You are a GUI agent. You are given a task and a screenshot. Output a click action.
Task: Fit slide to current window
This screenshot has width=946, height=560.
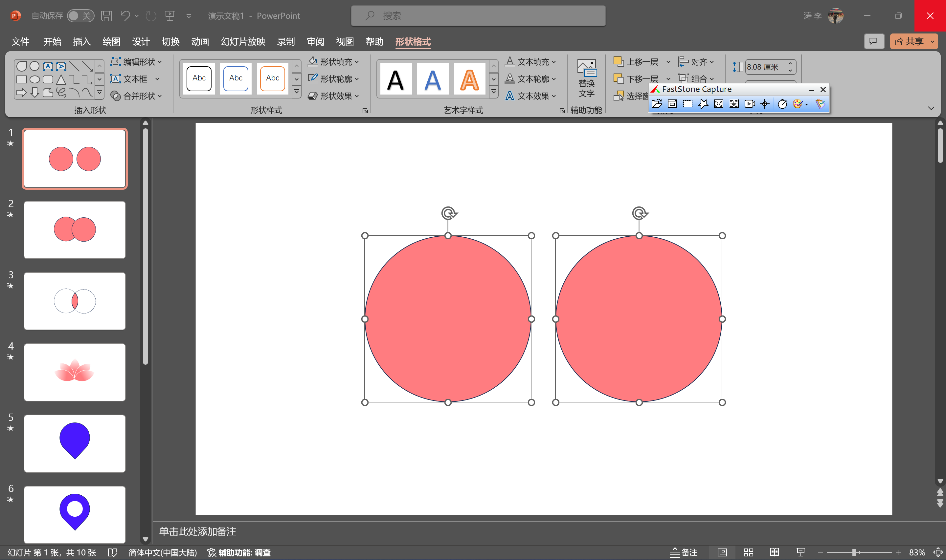[938, 552]
